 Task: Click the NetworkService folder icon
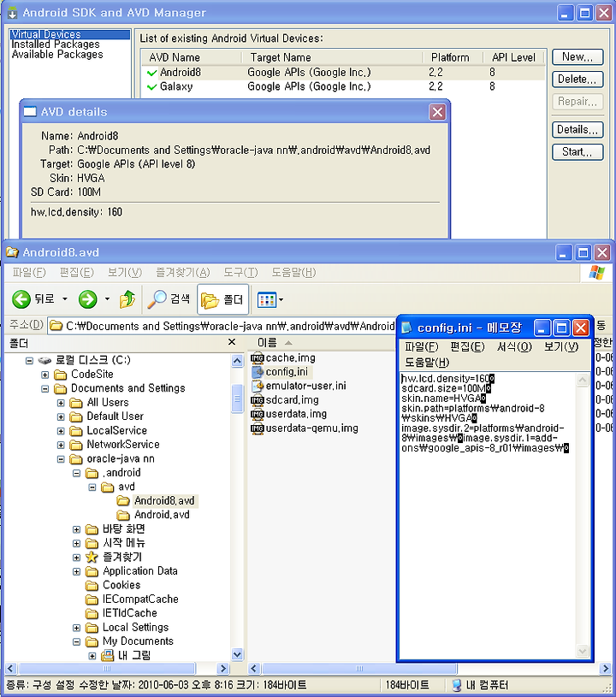tap(76, 445)
